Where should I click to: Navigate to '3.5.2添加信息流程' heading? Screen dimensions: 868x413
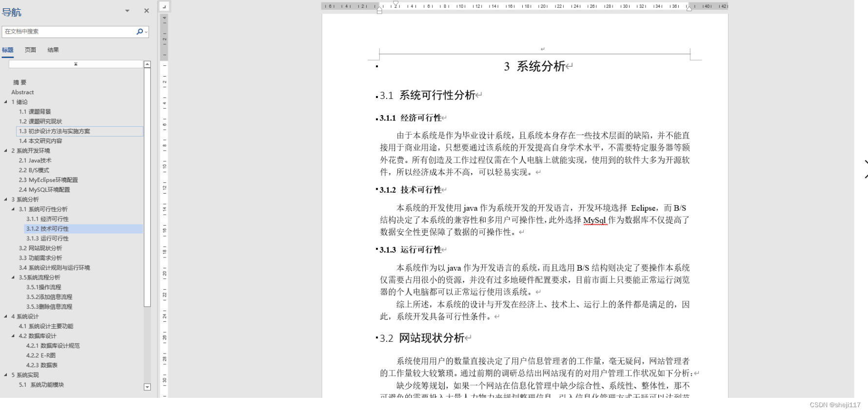(49, 297)
